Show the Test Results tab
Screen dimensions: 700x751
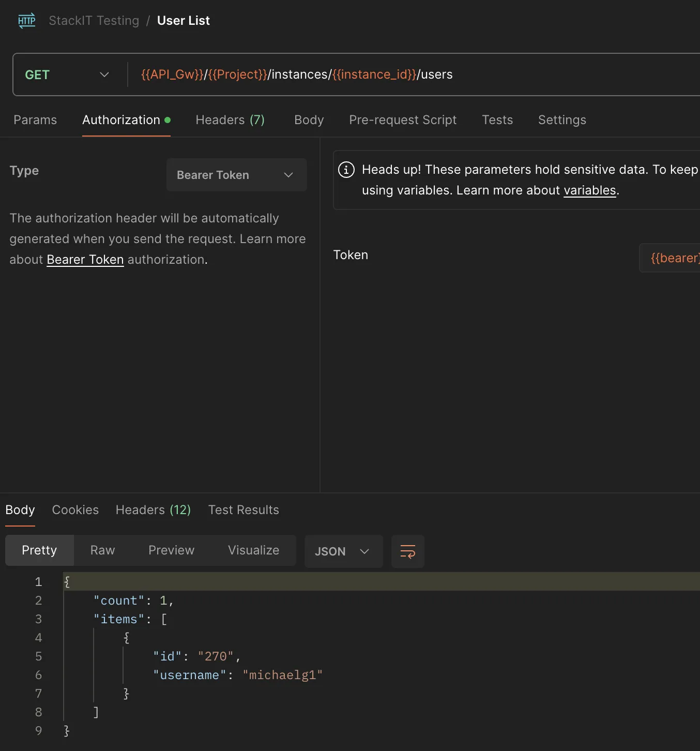tap(244, 510)
